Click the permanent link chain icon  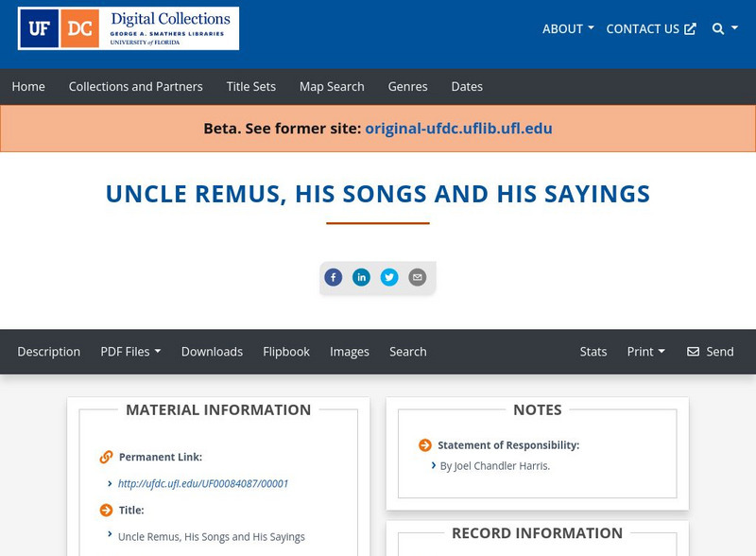coord(104,457)
